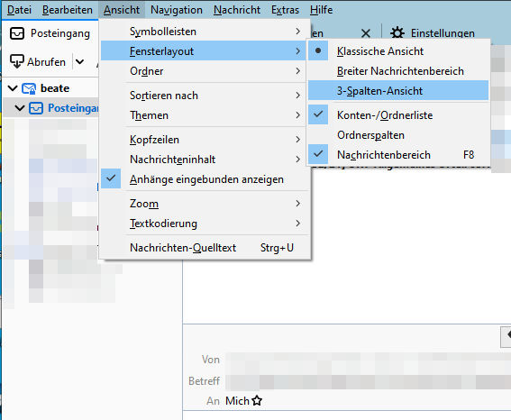This screenshot has height=420, width=511.
Task: Click the Posteingang folder icon in tree
Action: 36,108
